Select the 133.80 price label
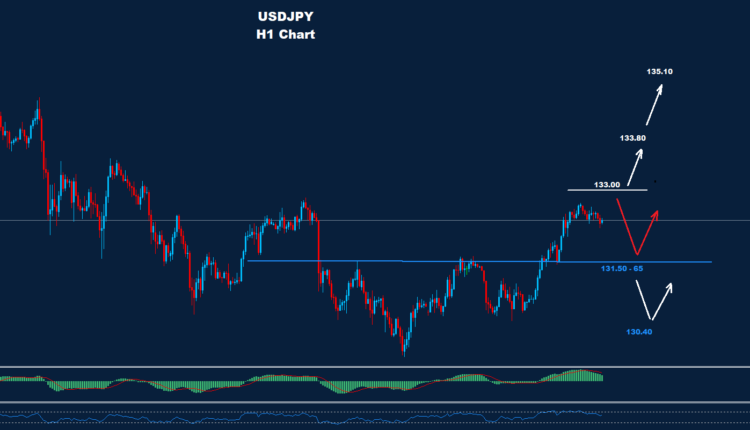 [x=633, y=138]
